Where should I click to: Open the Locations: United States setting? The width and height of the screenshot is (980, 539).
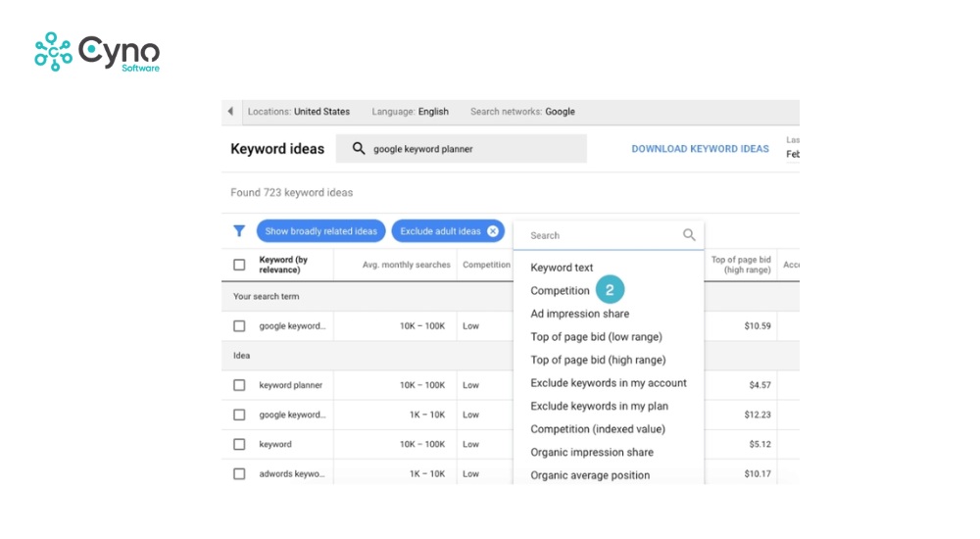[298, 112]
